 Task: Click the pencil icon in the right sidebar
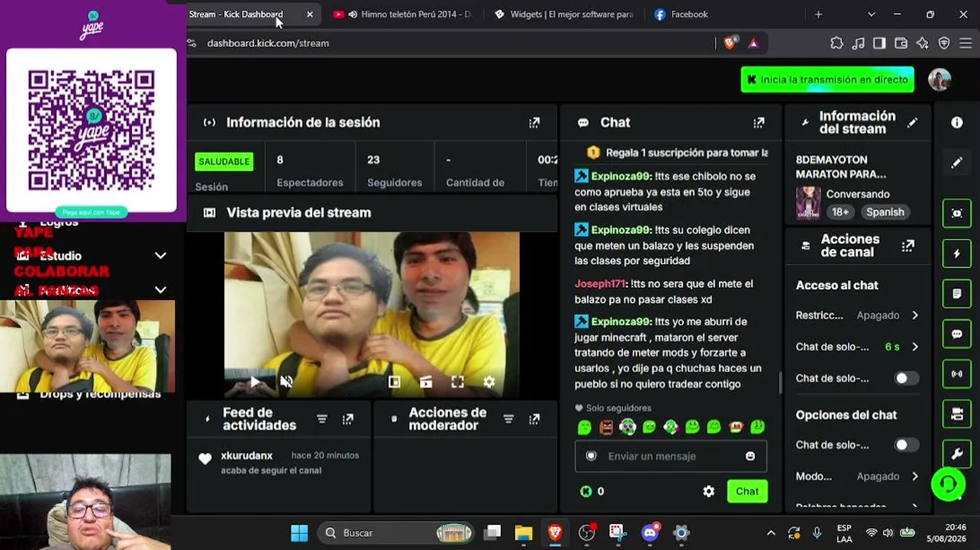click(x=957, y=163)
